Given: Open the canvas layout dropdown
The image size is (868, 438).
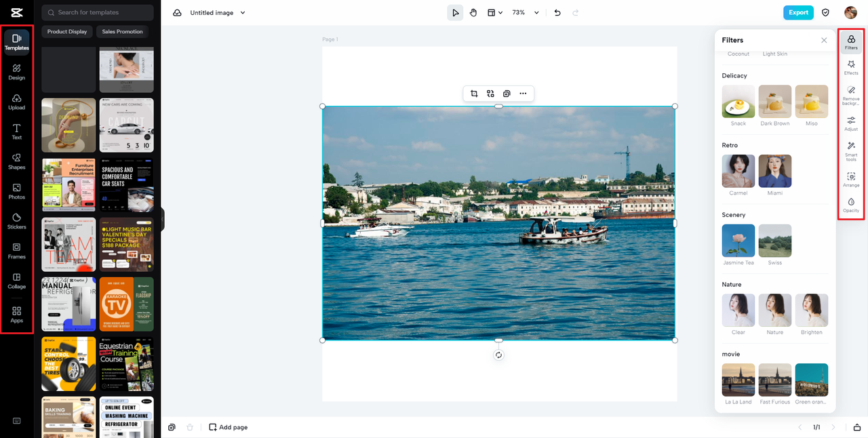Looking at the screenshot, I should pos(495,12).
